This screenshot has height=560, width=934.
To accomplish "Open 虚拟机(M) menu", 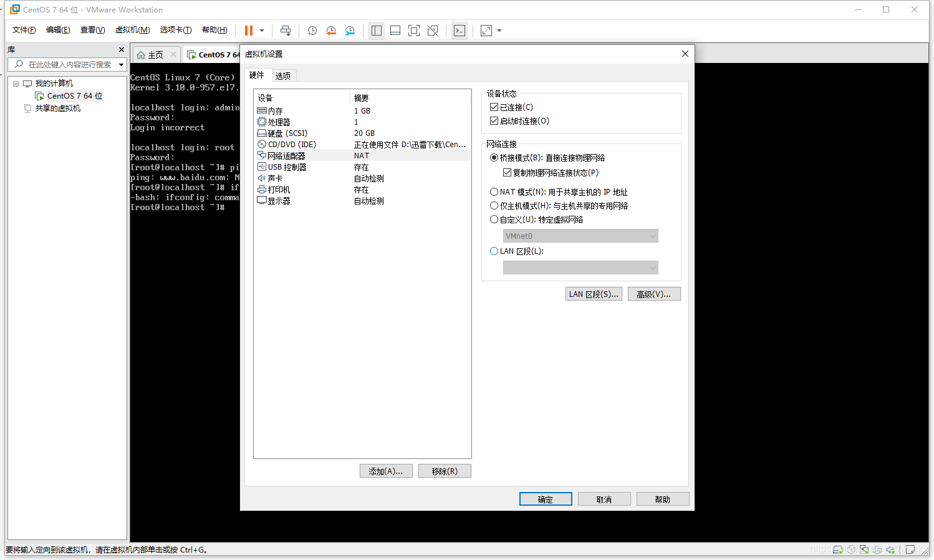I will 132,30.
